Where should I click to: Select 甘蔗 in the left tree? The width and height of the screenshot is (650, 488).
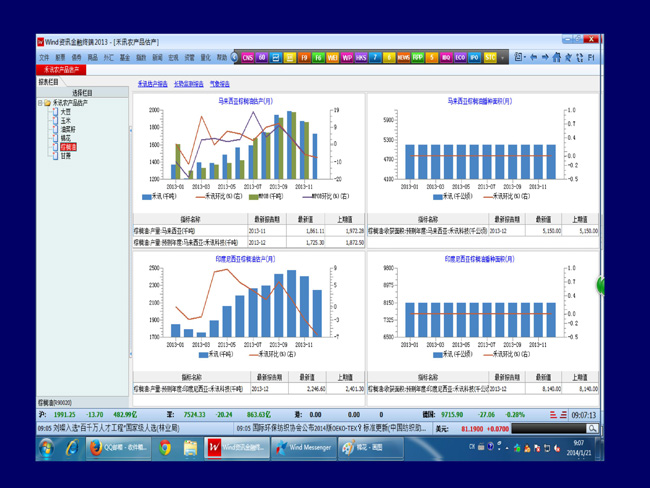tap(65, 156)
